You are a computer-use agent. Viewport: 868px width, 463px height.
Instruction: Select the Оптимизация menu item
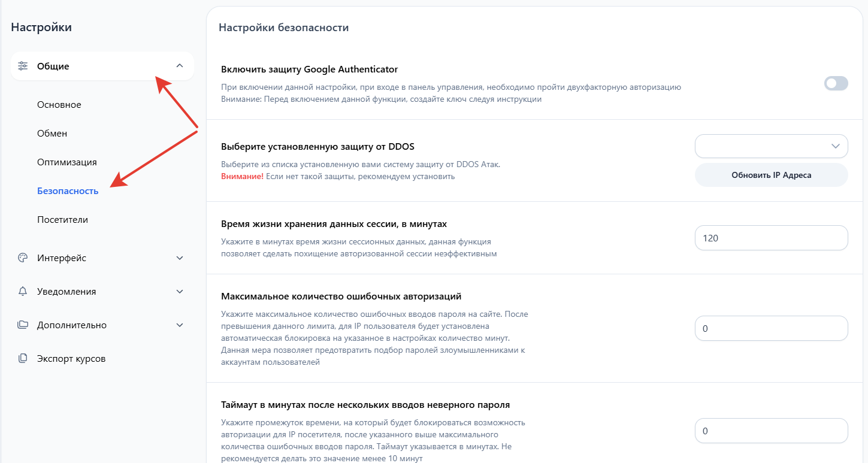(66, 162)
